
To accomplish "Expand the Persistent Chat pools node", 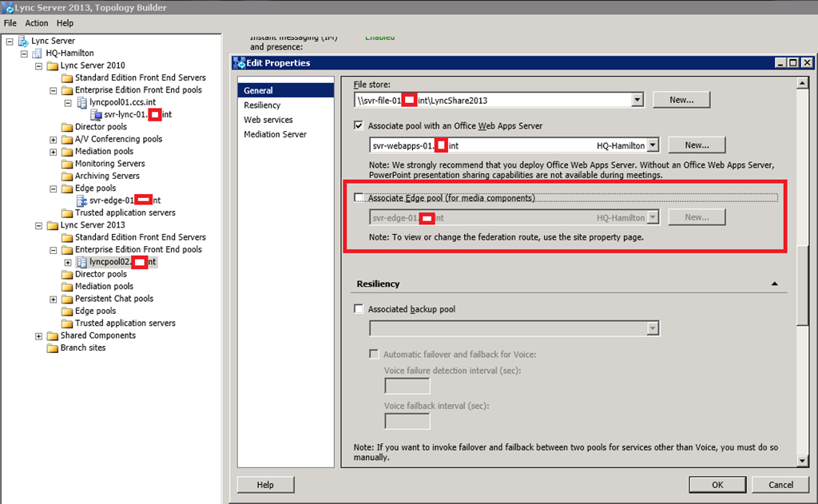I will tap(54, 300).
